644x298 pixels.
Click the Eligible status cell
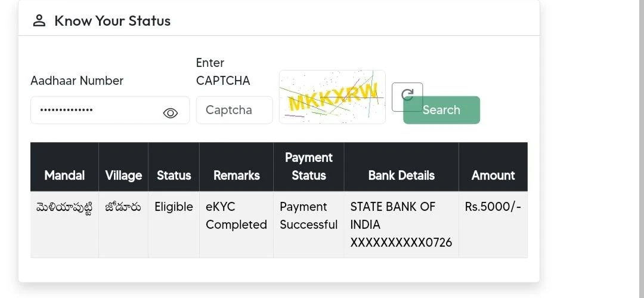coord(174,207)
